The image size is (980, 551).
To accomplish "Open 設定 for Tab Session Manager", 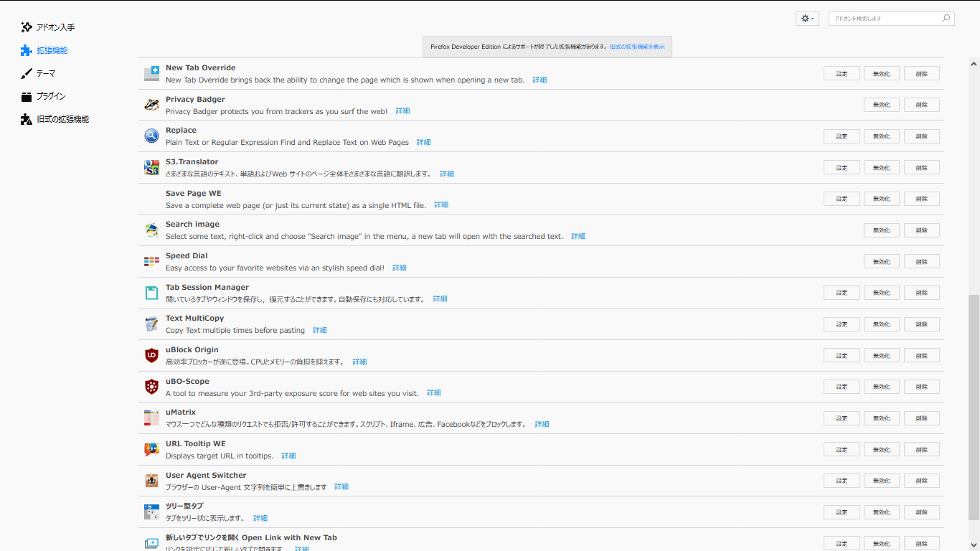I will click(x=842, y=293).
